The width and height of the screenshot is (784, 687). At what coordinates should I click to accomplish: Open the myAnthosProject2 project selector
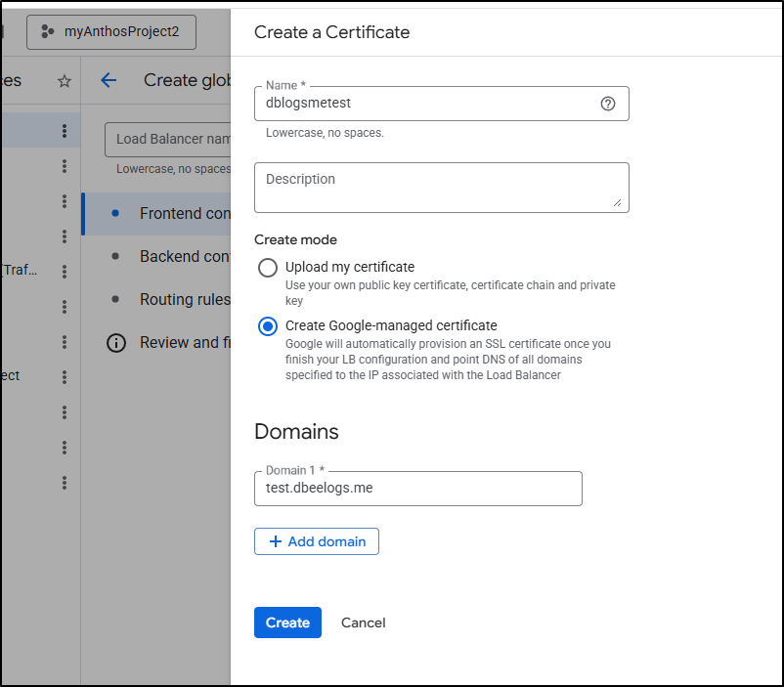pyautogui.click(x=110, y=32)
